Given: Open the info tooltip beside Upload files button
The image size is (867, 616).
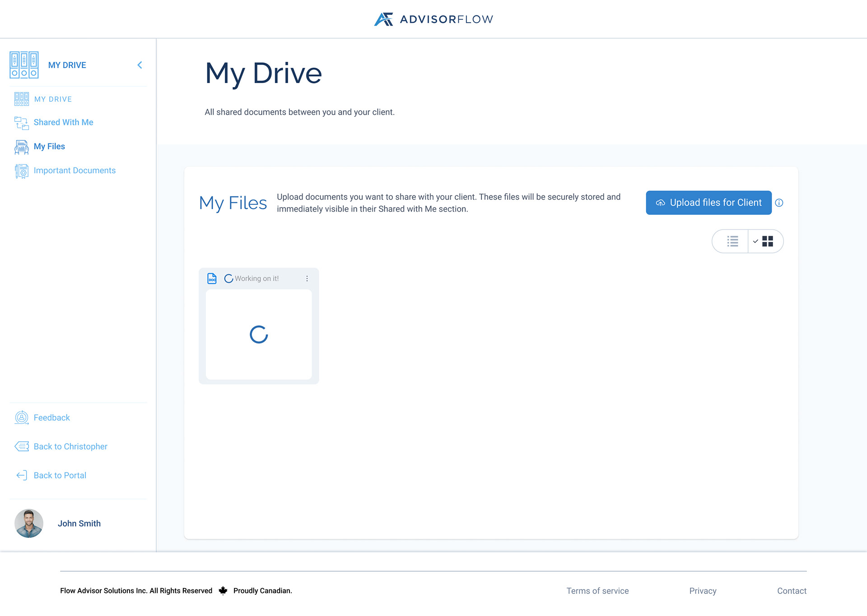Looking at the screenshot, I should click(x=779, y=203).
